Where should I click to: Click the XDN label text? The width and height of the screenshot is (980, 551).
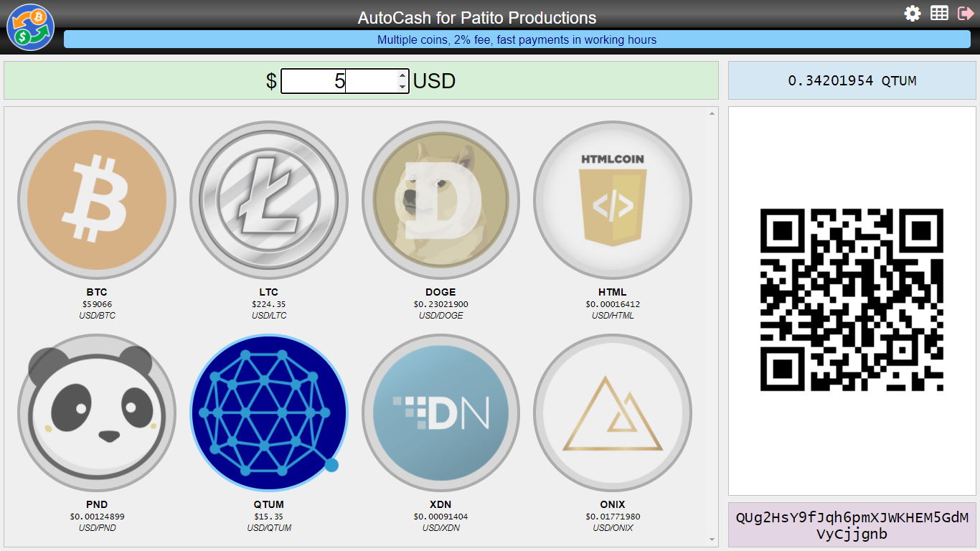[x=440, y=504]
